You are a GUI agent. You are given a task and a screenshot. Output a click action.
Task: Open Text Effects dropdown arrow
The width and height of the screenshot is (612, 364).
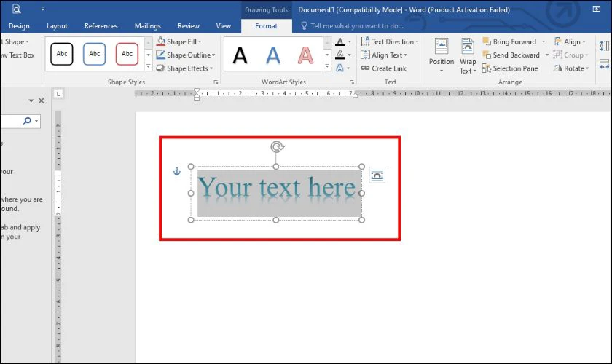point(348,68)
